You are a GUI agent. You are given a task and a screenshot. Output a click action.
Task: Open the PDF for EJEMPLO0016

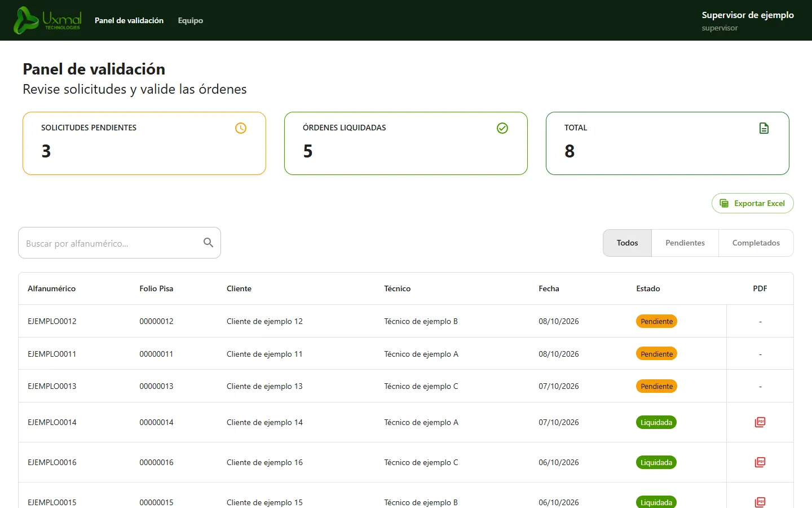760,462
